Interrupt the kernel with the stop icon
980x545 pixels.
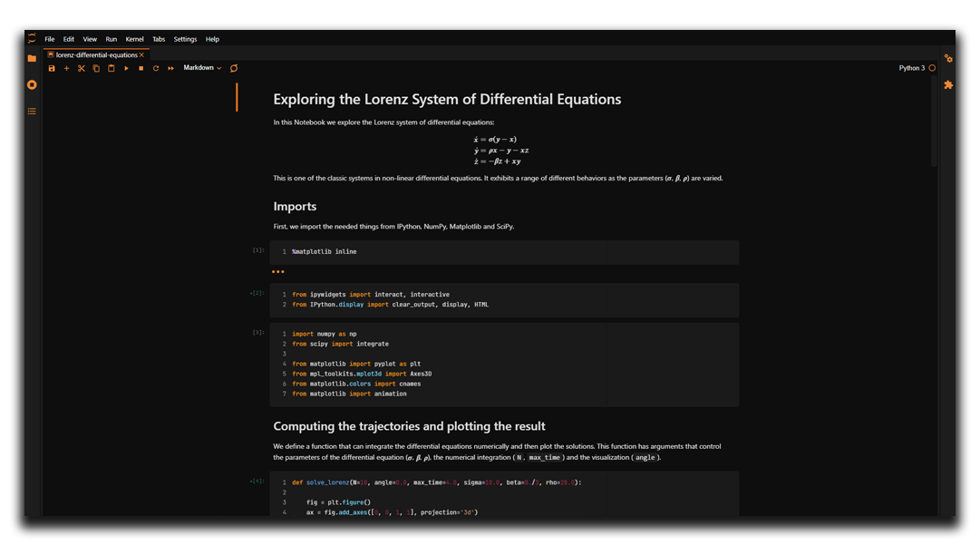point(141,68)
